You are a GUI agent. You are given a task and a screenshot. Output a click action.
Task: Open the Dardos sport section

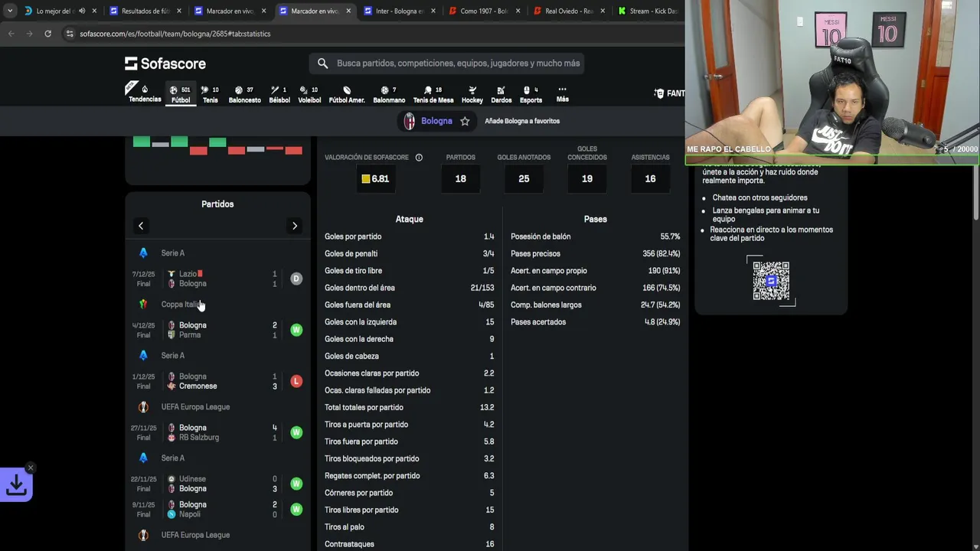coord(501,94)
